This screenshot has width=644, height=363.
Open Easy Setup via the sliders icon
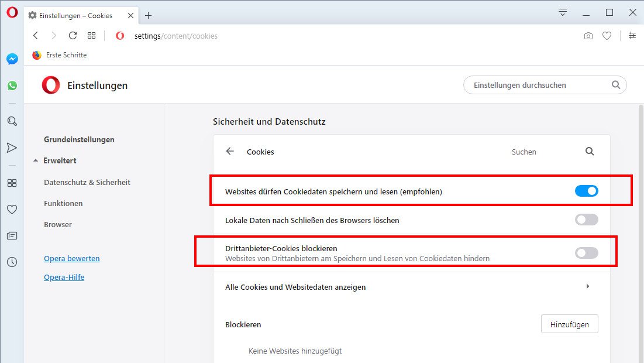point(632,36)
